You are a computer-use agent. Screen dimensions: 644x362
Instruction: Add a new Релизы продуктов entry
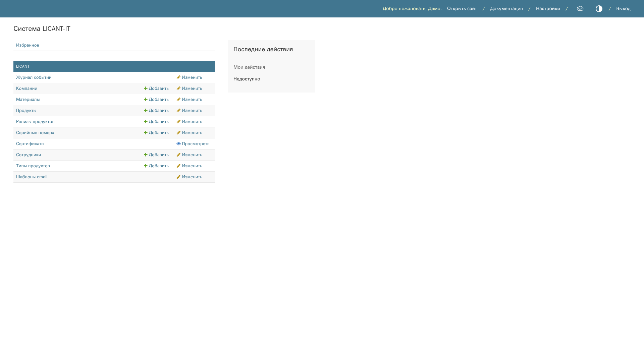point(156,122)
